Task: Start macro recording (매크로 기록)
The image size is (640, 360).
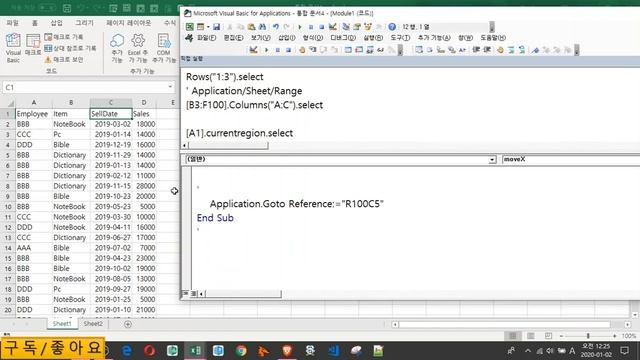Action: tap(64, 37)
